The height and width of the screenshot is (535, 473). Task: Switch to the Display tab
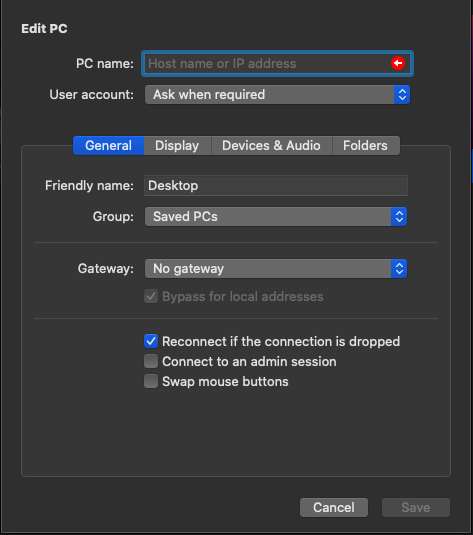click(x=177, y=146)
